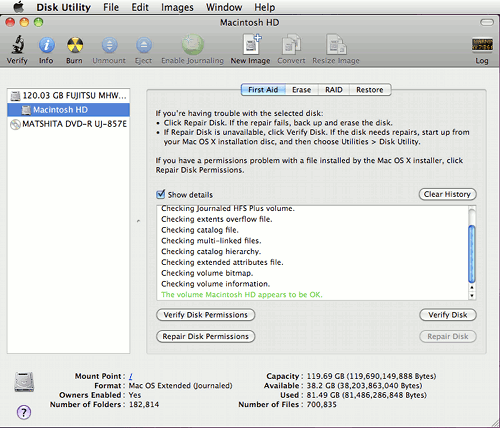Click the log scrollbar down arrow
The image size is (500, 428).
472,295
